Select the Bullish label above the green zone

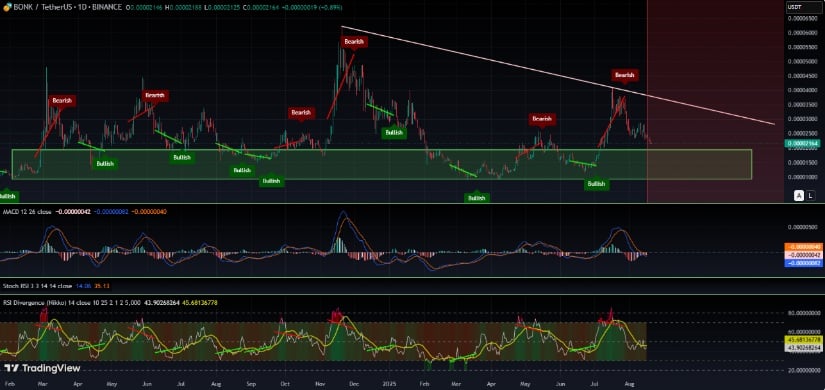pyautogui.click(x=394, y=132)
